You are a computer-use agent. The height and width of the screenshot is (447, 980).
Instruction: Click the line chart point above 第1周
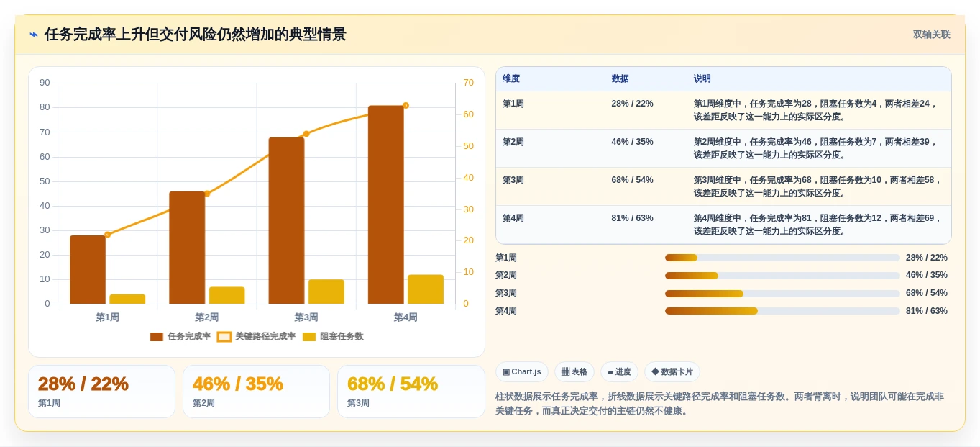click(x=107, y=235)
